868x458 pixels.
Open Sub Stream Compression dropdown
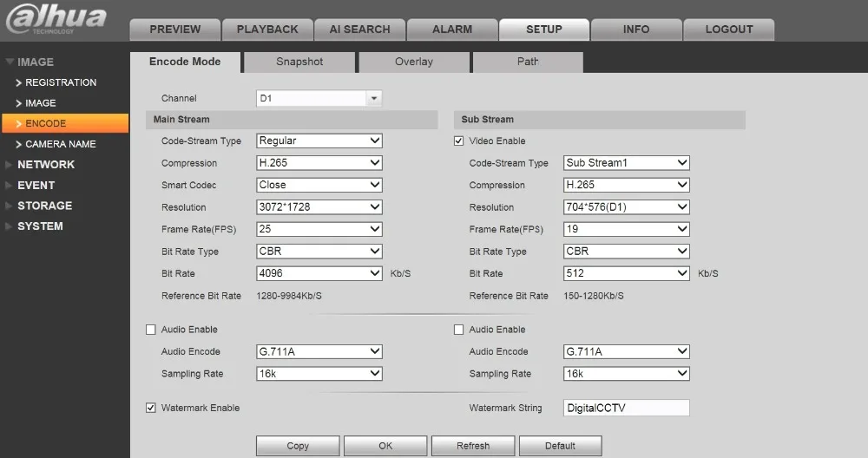627,185
